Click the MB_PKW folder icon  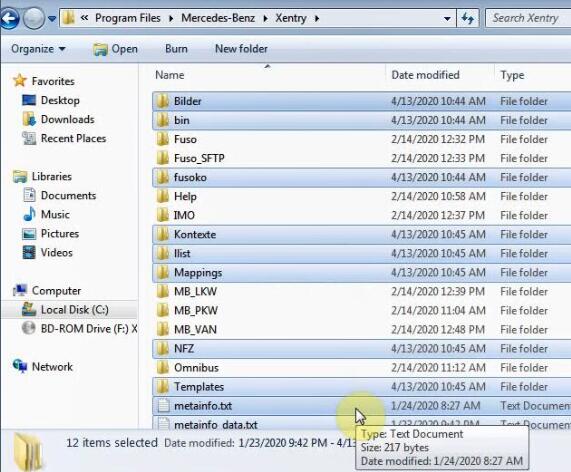[162, 310]
